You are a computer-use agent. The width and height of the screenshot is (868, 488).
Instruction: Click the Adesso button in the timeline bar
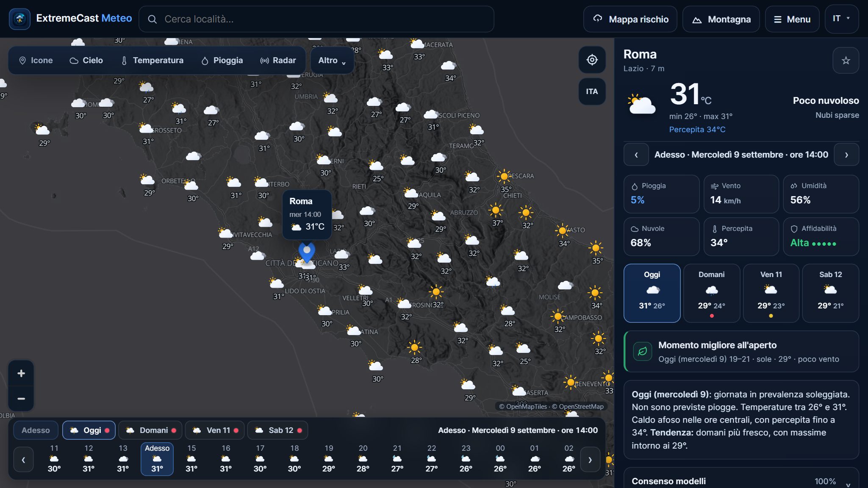pos(36,430)
